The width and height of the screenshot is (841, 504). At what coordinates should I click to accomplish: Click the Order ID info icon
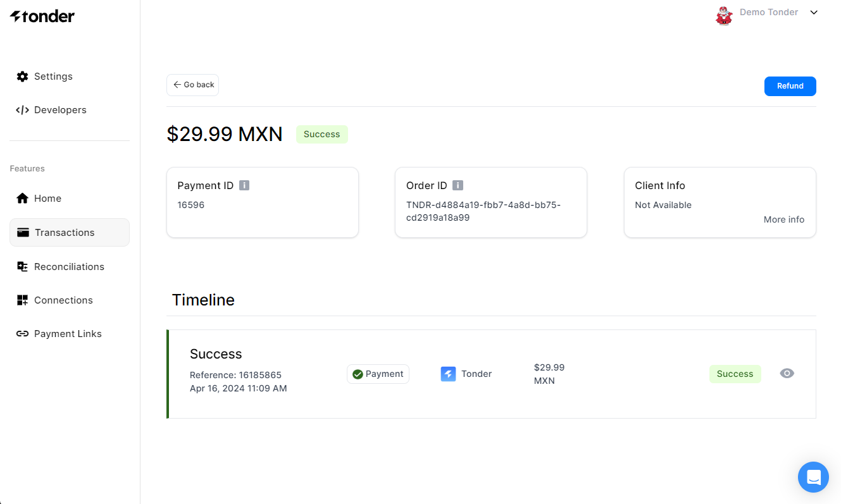[x=458, y=185]
